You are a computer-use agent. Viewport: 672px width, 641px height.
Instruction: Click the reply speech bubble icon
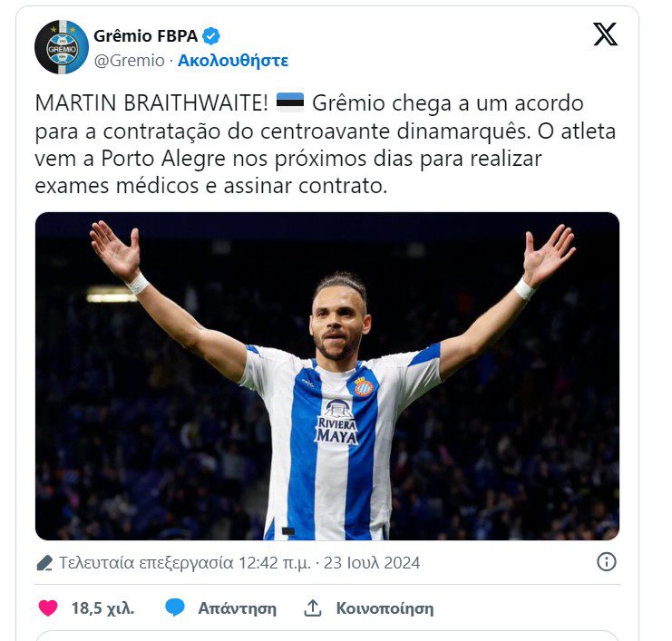pyautogui.click(x=175, y=607)
